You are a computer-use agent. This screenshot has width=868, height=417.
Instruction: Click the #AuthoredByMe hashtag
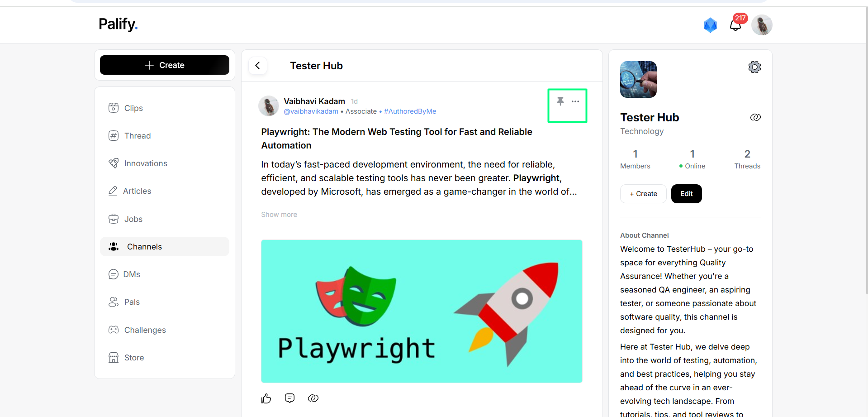pos(410,111)
